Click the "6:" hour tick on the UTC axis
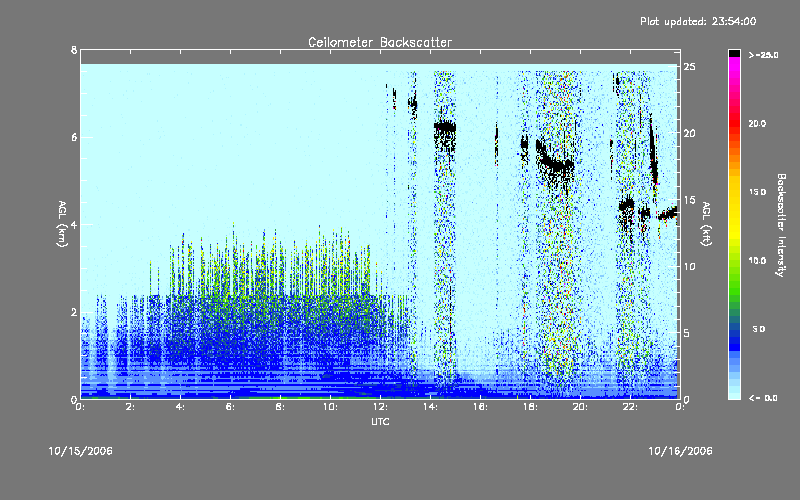The width and height of the screenshot is (800, 500). pos(231,407)
